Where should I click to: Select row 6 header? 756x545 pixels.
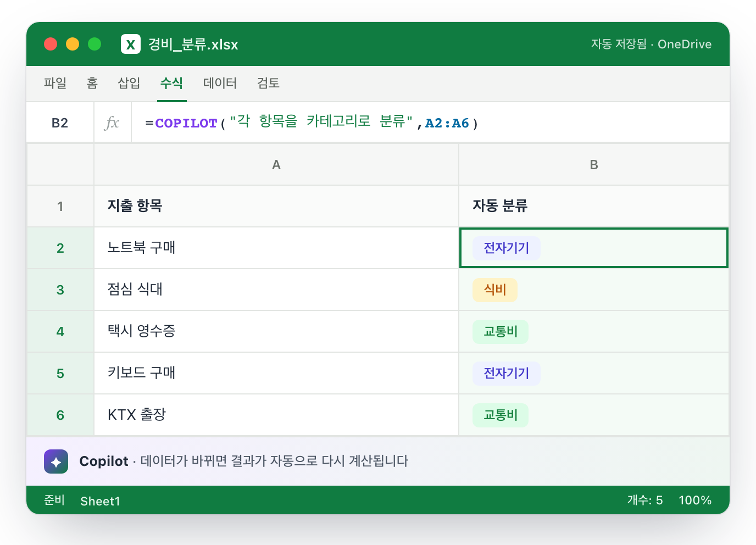tap(60, 415)
